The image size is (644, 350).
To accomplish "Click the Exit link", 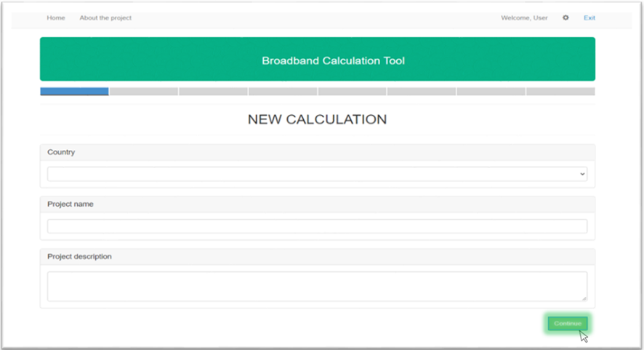I will (x=589, y=18).
